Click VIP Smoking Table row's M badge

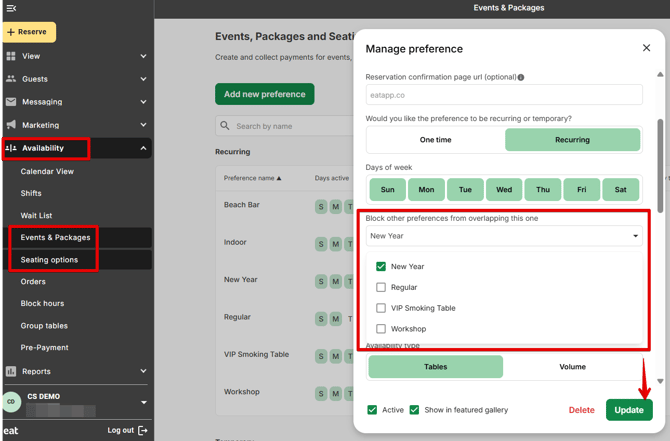pyautogui.click(x=336, y=356)
